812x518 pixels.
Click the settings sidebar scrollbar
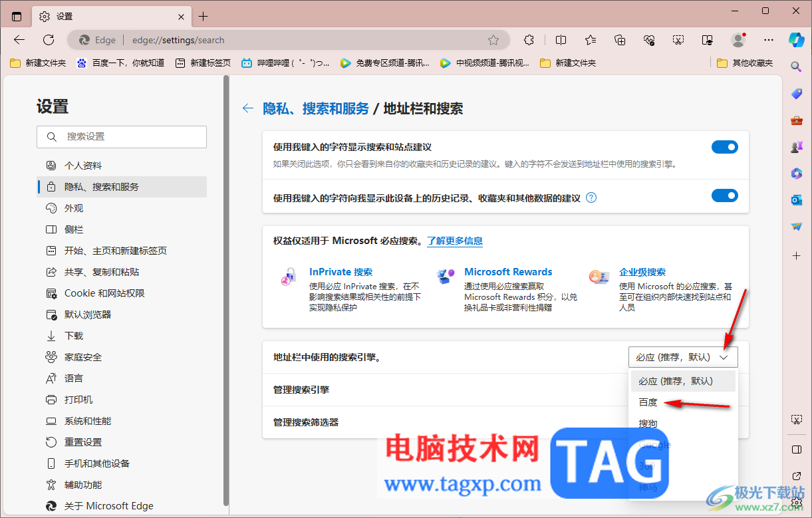(x=226, y=290)
